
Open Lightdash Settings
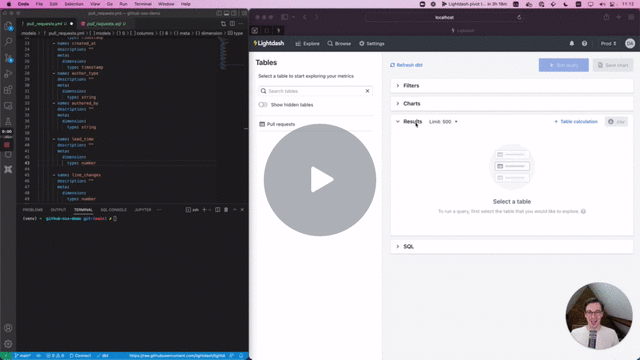coord(372,44)
